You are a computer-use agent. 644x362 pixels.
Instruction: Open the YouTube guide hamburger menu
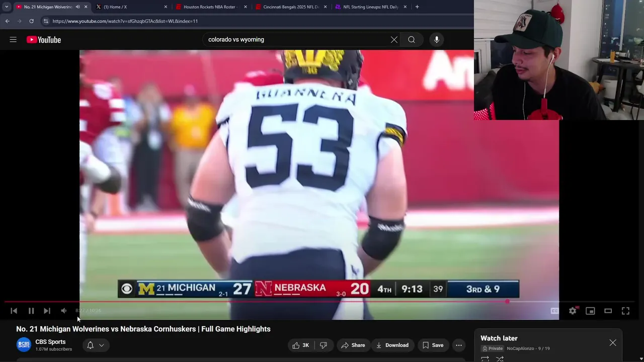point(13,40)
